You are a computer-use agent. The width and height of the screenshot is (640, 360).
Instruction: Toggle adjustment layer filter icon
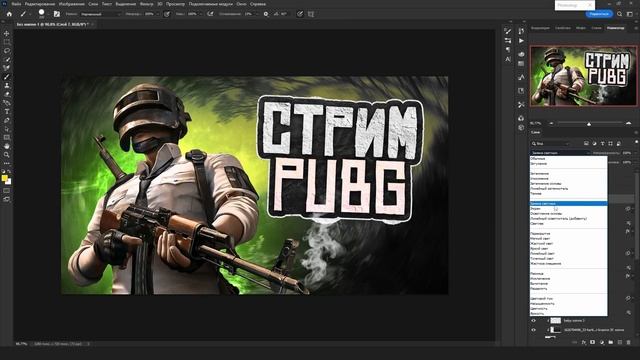point(594,144)
